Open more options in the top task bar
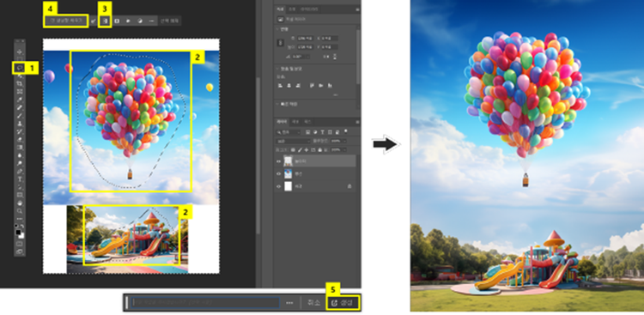The width and height of the screenshot is (644, 315). [x=151, y=20]
